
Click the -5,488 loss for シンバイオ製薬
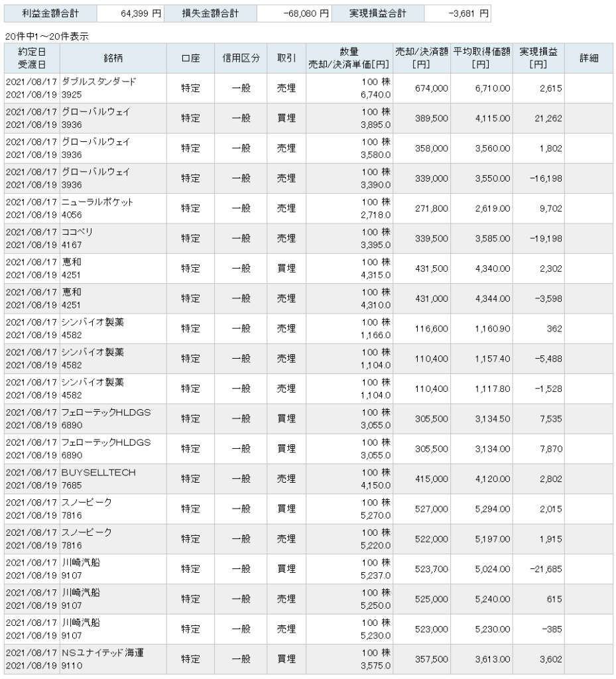click(x=548, y=359)
